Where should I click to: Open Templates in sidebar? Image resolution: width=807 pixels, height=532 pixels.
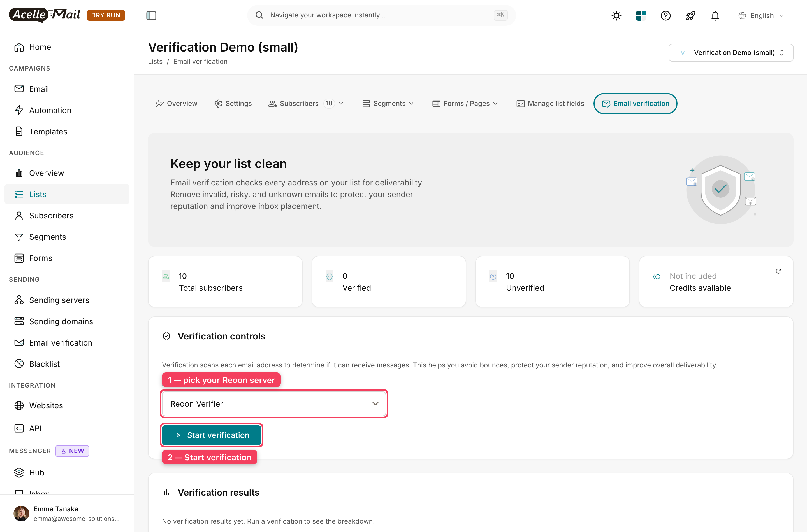point(67,132)
